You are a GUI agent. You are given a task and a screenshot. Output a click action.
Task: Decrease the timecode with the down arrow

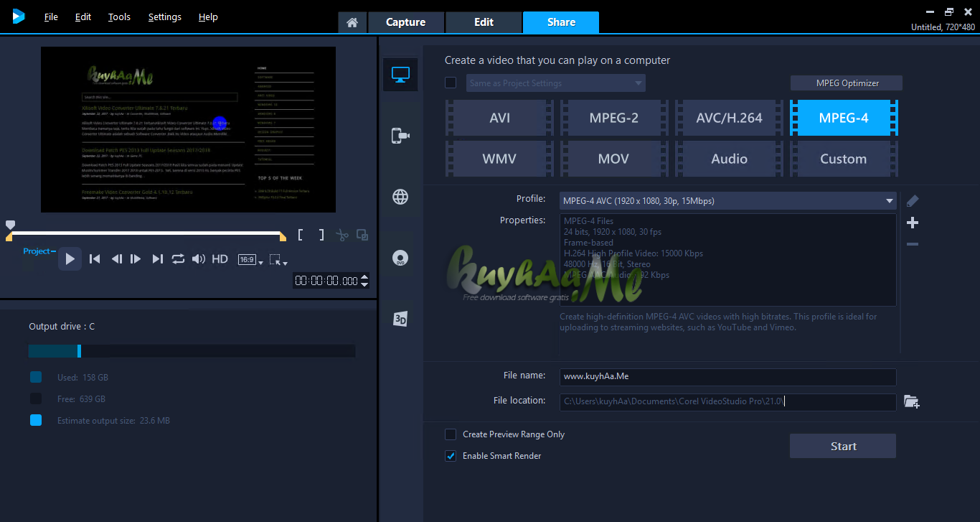364,285
